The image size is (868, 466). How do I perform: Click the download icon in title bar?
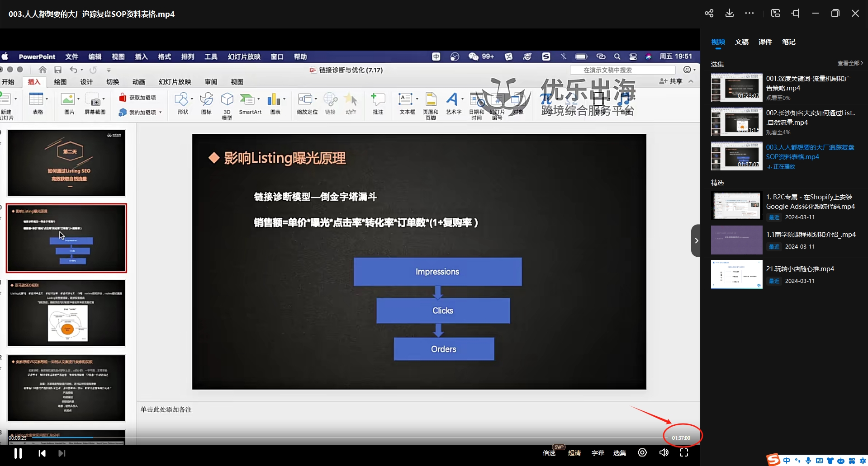click(x=729, y=14)
